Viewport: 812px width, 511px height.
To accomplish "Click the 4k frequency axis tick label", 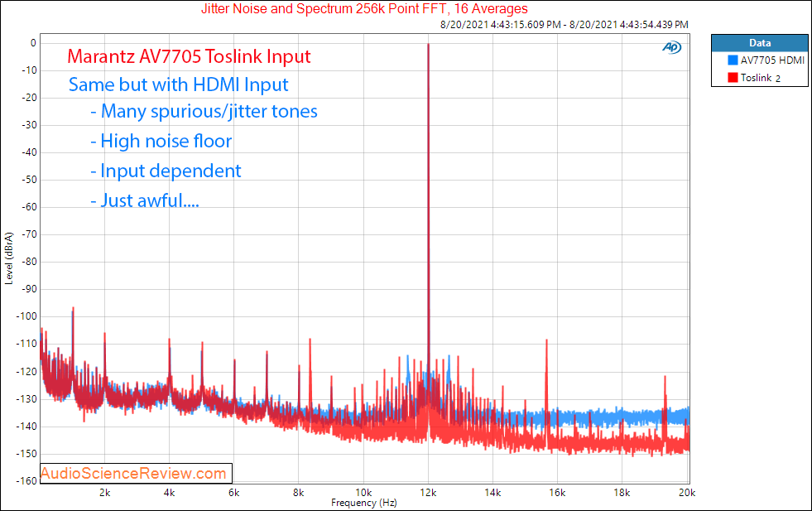I will [x=170, y=493].
